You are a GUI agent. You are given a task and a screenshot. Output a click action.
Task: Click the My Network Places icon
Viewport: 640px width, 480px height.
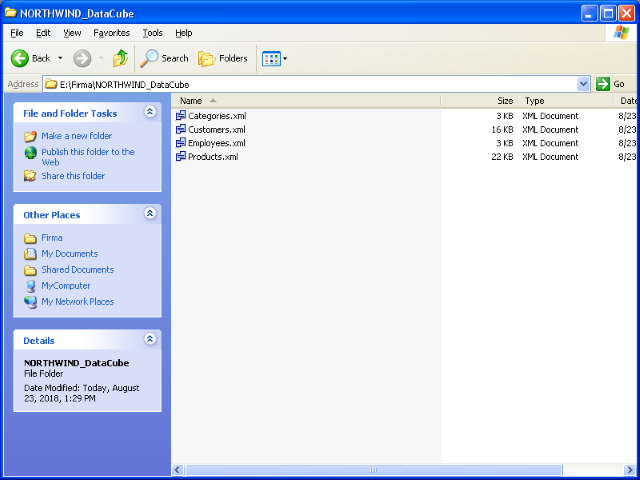[x=30, y=302]
